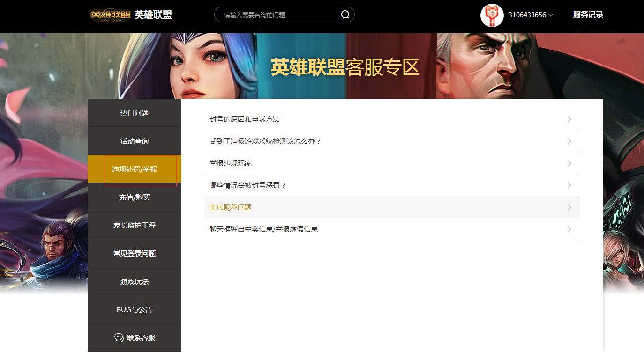Select the 活动查询 sidebar tab
644x352 pixels.
pyautogui.click(x=135, y=141)
